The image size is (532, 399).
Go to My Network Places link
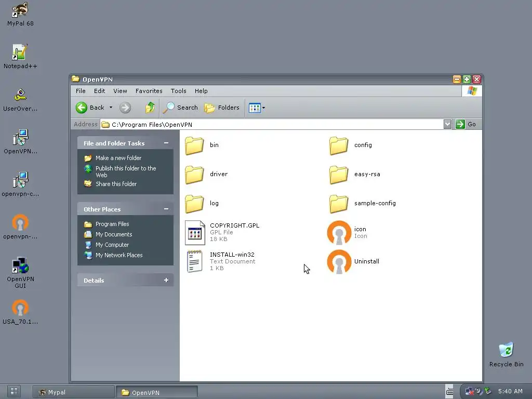113,255
